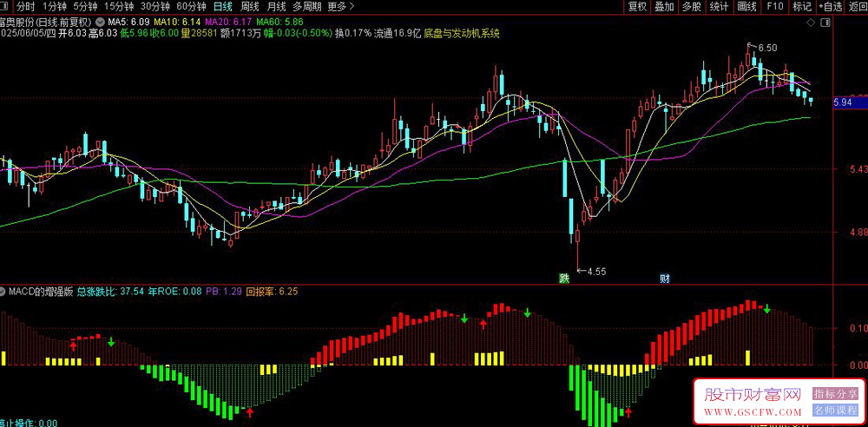Open MACD的增强版 indicator settings arrow

3,291
